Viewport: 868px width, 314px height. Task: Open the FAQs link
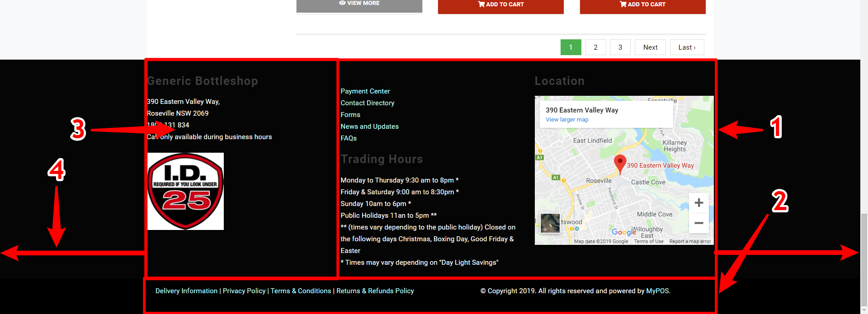coord(349,138)
